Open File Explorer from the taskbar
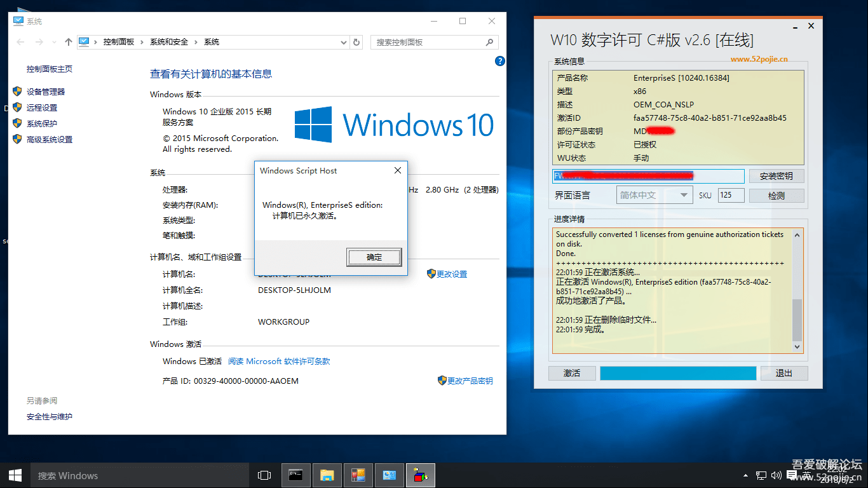This screenshot has width=868, height=488. (x=327, y=475)
